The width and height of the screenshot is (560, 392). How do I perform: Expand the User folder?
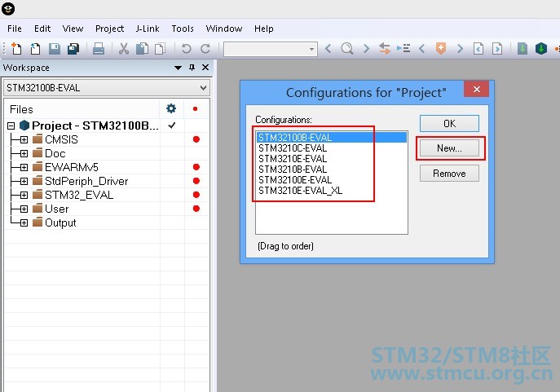coord(24,209)
